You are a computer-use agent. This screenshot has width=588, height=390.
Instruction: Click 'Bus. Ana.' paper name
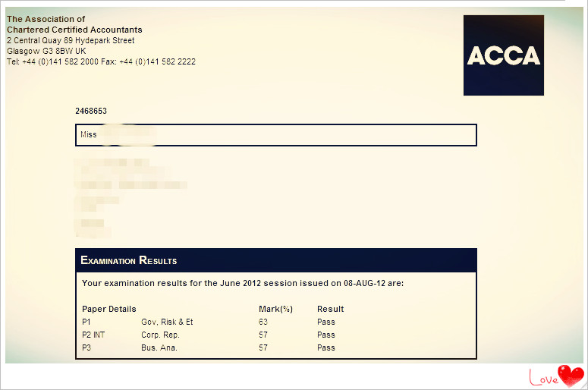(159, 348)
